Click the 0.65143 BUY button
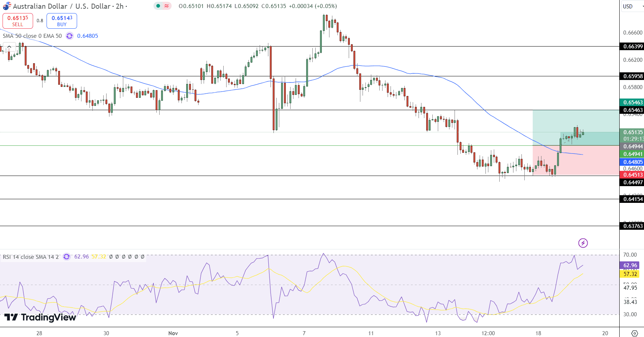The image size is (644, 337). [62, 21]
